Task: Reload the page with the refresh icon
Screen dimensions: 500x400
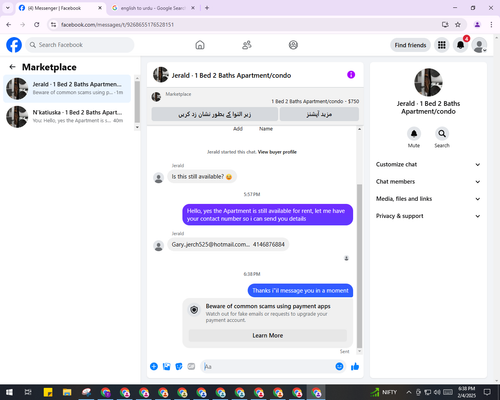Action: click(37, 25)
